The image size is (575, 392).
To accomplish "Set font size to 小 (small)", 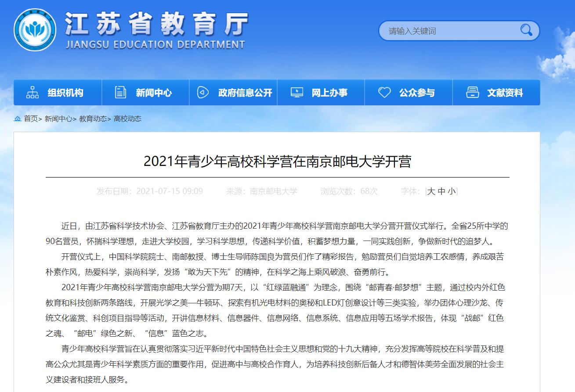I will coord(452,191).
